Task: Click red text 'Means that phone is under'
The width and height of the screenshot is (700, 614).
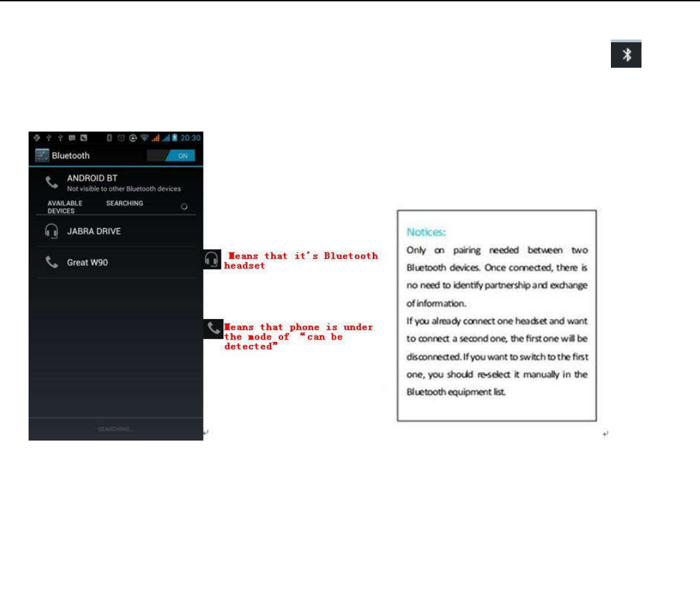Action: point(298,327)
